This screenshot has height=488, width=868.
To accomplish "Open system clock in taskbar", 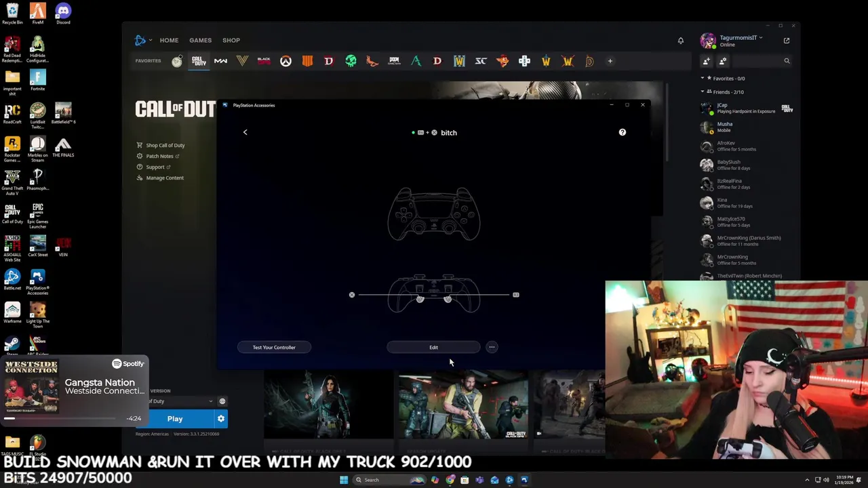I will (x=844, y=480).
